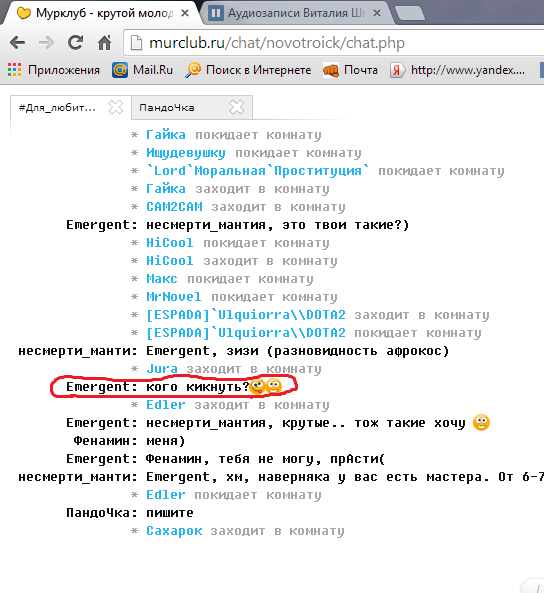Click Edler in 'заходит в комнату' line
This screenshot has width=544, height=593.
point(166,405)
